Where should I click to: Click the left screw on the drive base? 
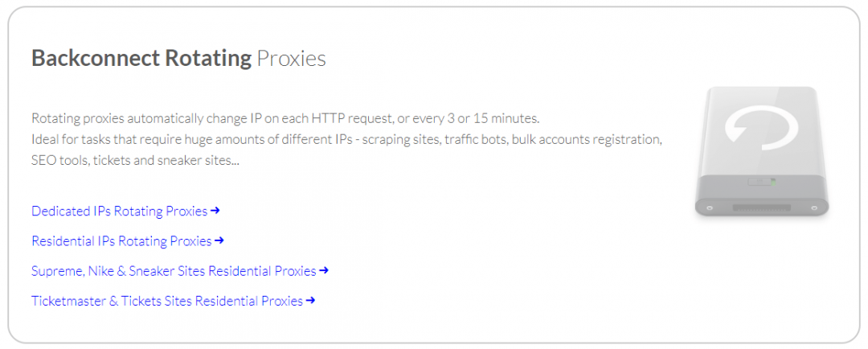pos(710,207)
